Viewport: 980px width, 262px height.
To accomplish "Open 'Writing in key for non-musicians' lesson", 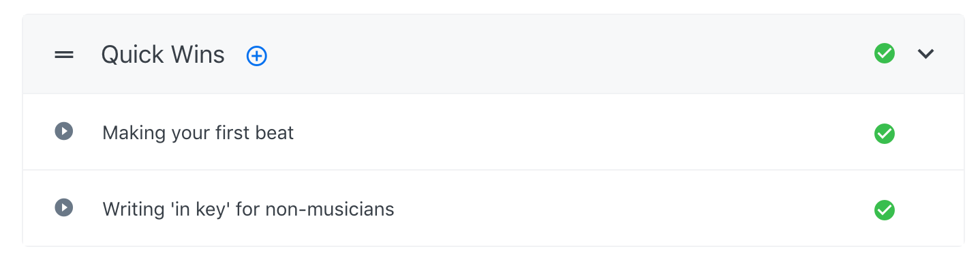I will click(248, 209).
